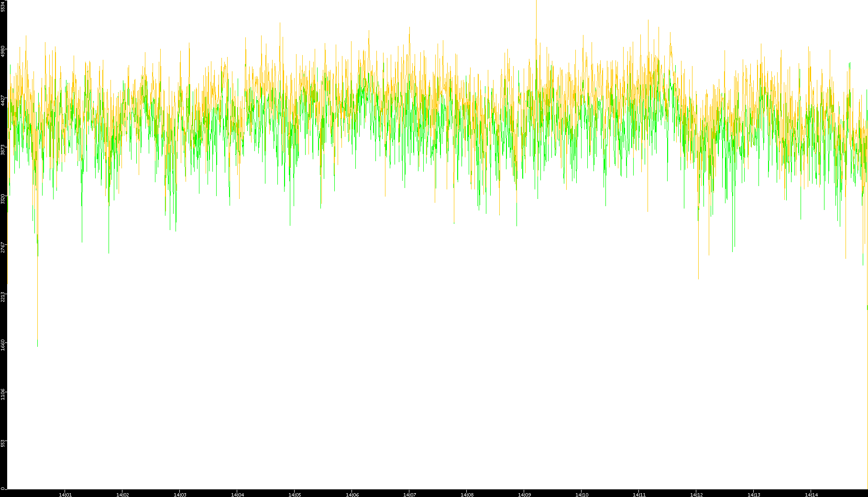The width and height of the screenshot is (868, 497).
Task: Click the 1660 vertical axis label
Action: tap(3, 345)
